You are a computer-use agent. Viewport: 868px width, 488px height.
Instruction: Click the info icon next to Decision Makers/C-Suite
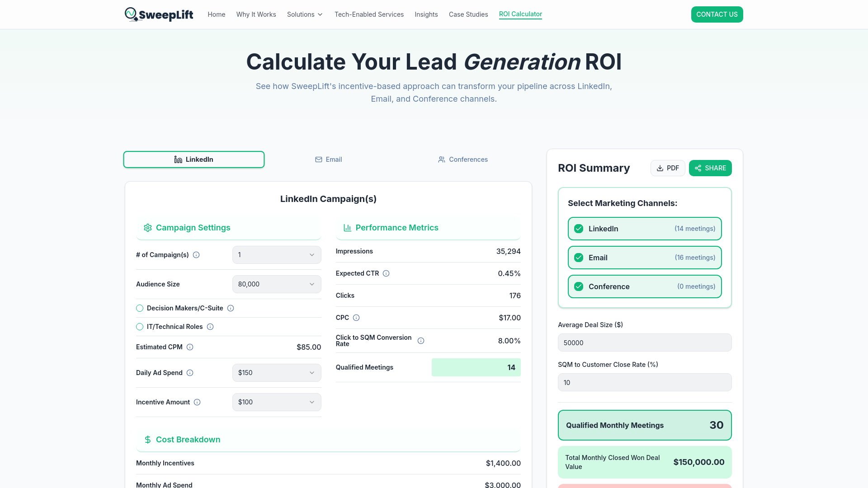(231, 308)
